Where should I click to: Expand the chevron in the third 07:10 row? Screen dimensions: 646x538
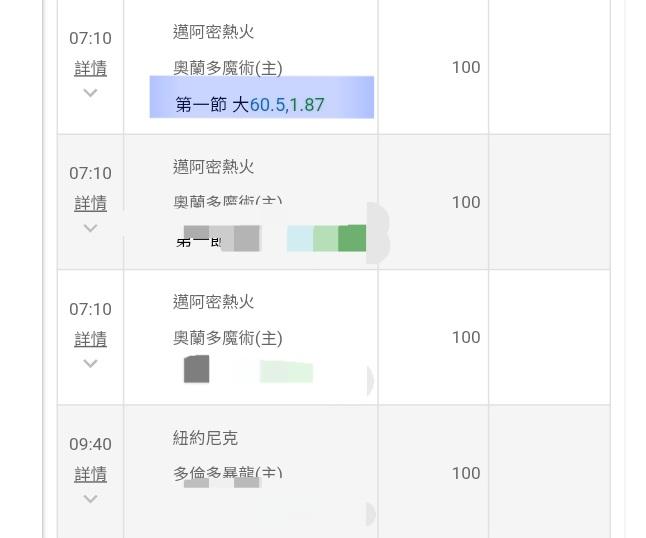(90, 363)
